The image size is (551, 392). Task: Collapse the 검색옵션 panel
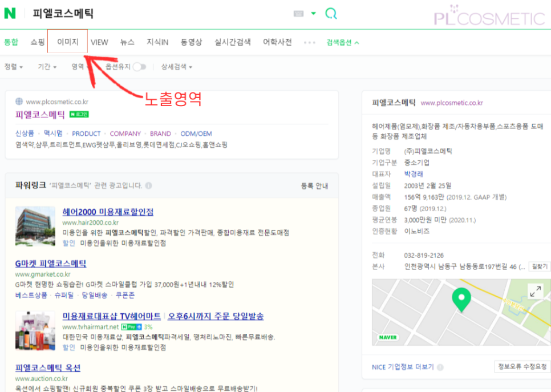(x=343, y=43)
